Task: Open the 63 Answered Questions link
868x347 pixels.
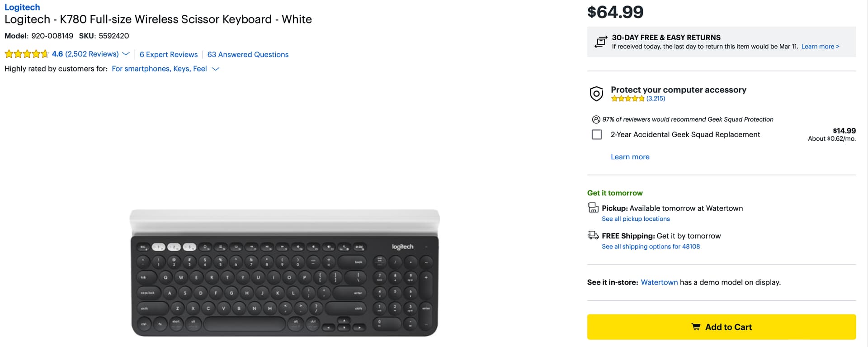Action: coord(248,54)
